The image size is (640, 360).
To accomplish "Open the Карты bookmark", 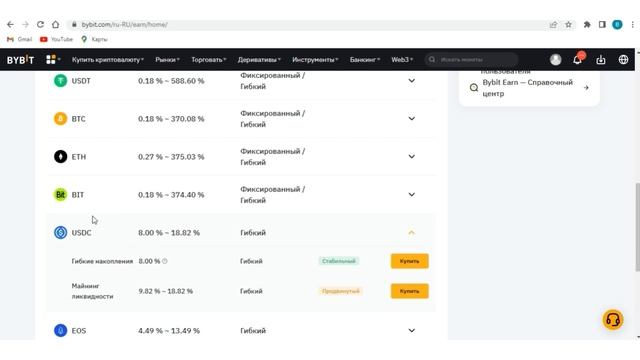I will [x=94, y=39].
